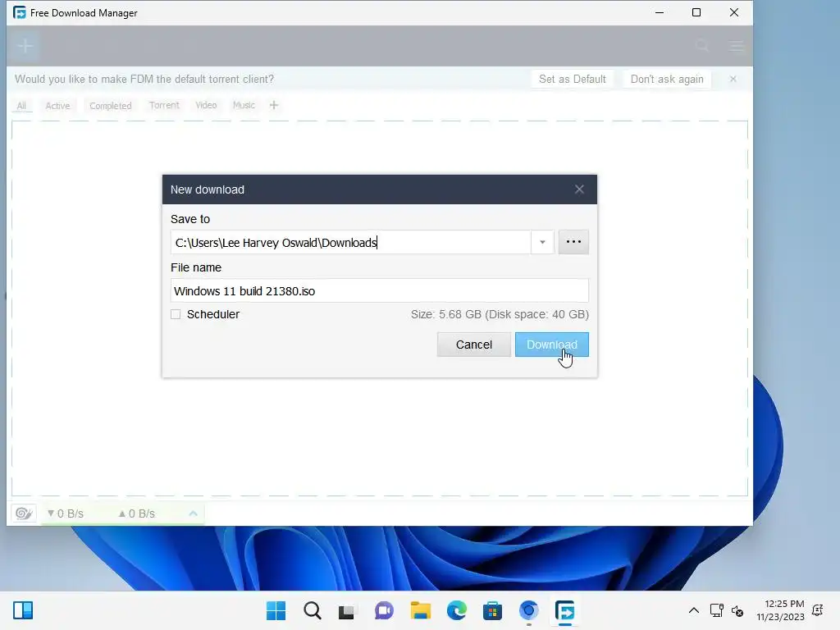Click the Save to path field
The width and height of the screenshot is (840, 630).
click(351, 243)
